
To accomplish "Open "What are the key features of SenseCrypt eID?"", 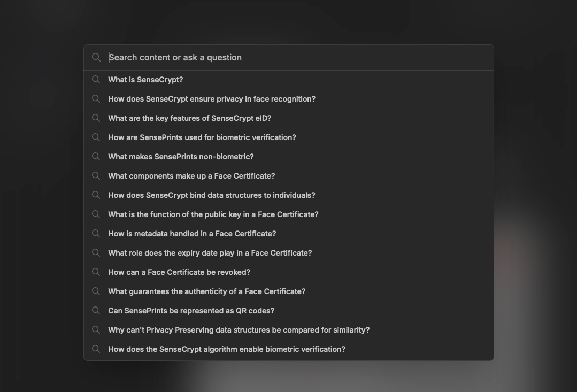I will 190,118.
